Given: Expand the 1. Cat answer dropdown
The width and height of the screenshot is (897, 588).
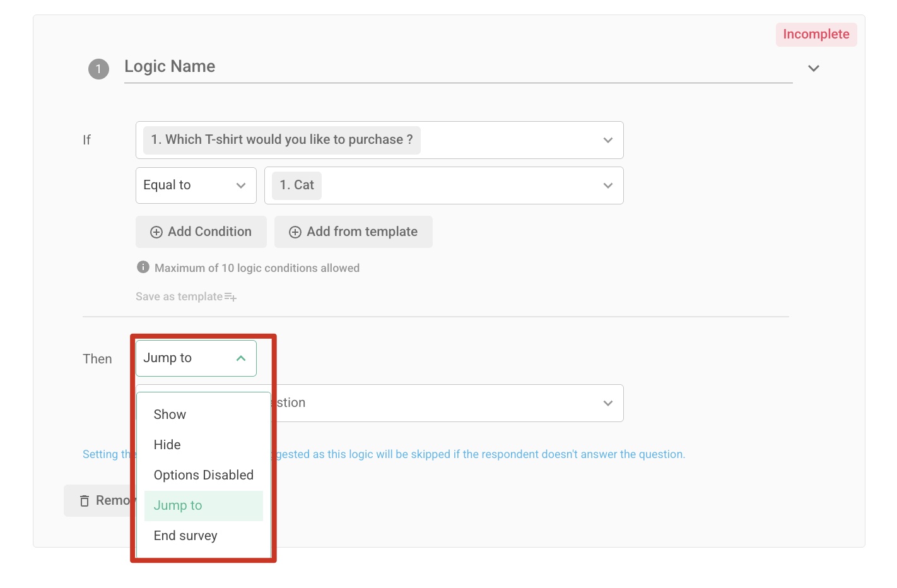Looking at the screenshot, I should tap(607, 185).
